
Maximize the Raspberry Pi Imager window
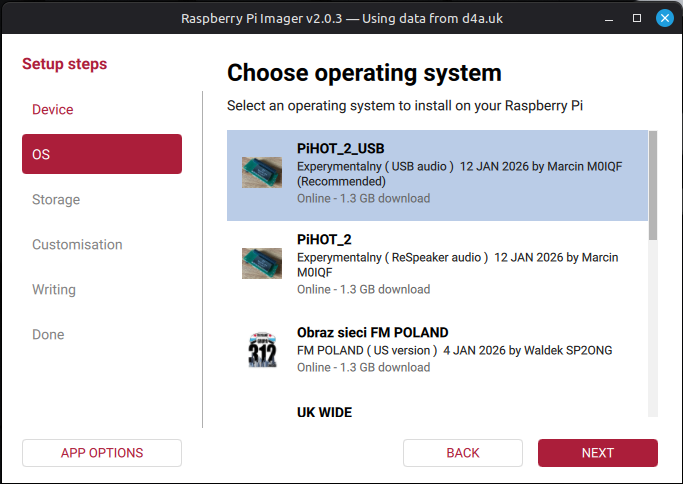[637, 18]
